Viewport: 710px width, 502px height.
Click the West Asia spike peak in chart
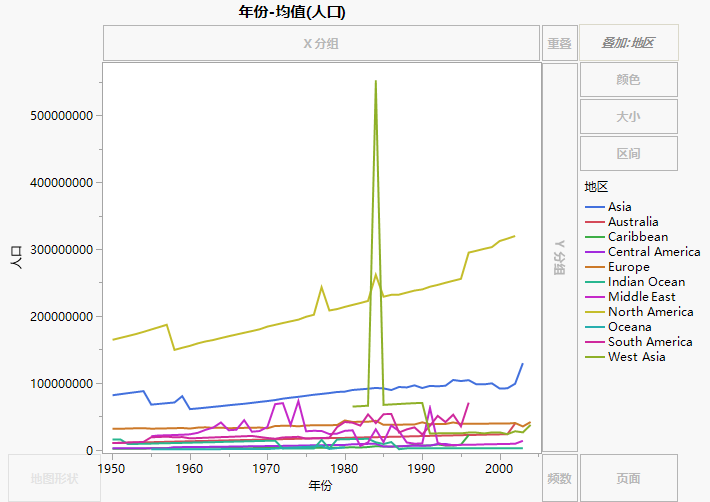[x=376, y=81]
